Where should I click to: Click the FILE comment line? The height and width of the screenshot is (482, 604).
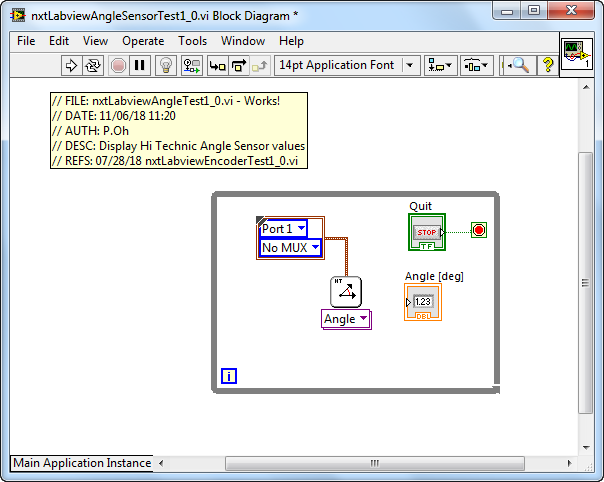tap(166, 101)
